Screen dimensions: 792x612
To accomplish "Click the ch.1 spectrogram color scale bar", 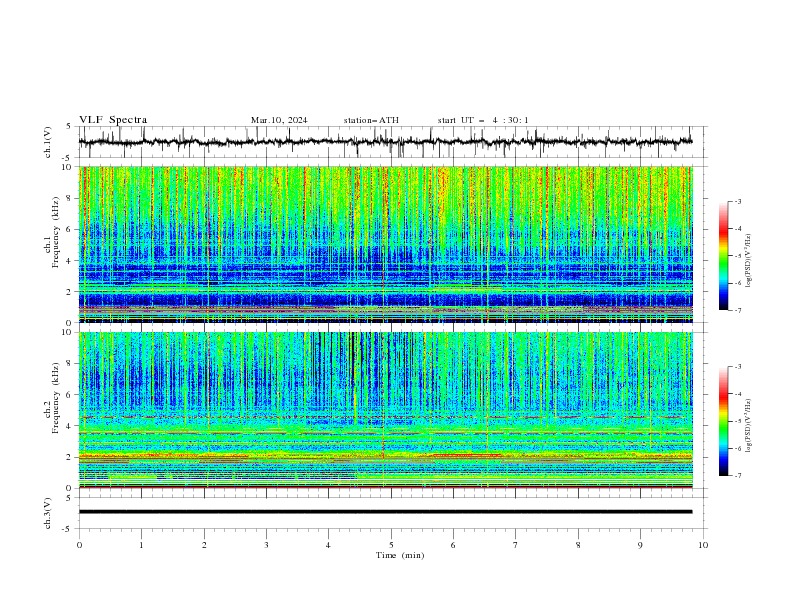I will click(723, 255).
